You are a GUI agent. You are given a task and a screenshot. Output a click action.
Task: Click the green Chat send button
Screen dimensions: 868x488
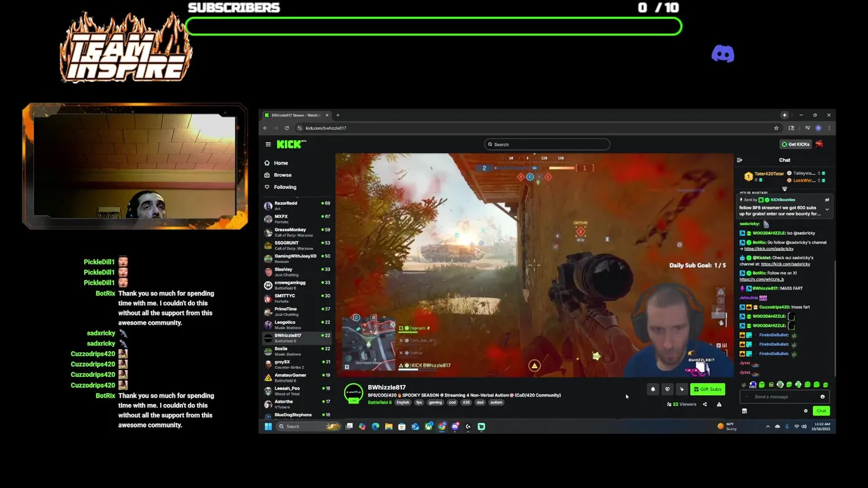[821, 411]
